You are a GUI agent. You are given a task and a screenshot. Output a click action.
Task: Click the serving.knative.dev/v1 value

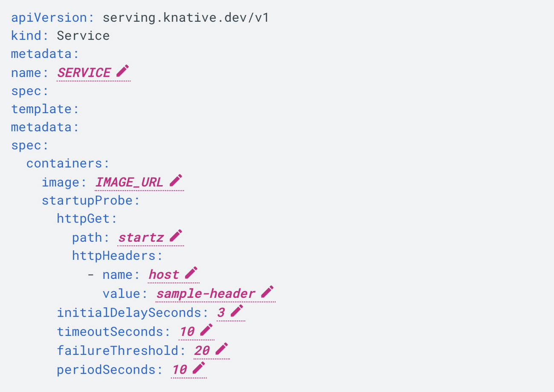click(x=186, y=18)
